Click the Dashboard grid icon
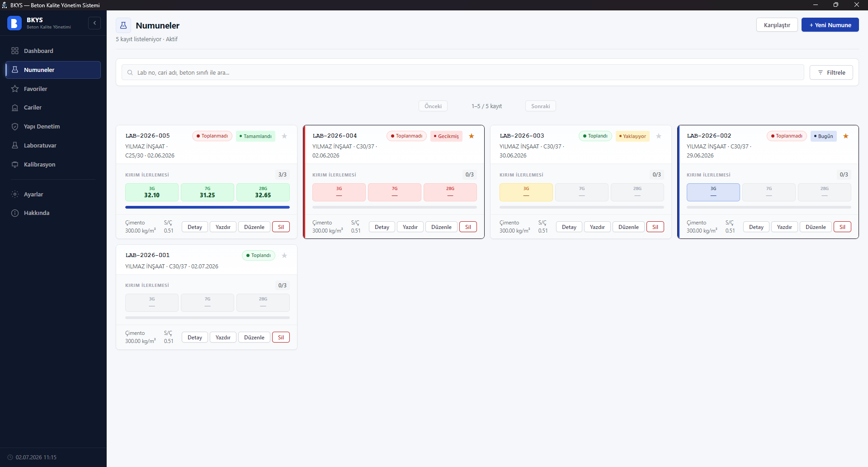The height and width of the screenshot is (467, 868). (15, 51)
